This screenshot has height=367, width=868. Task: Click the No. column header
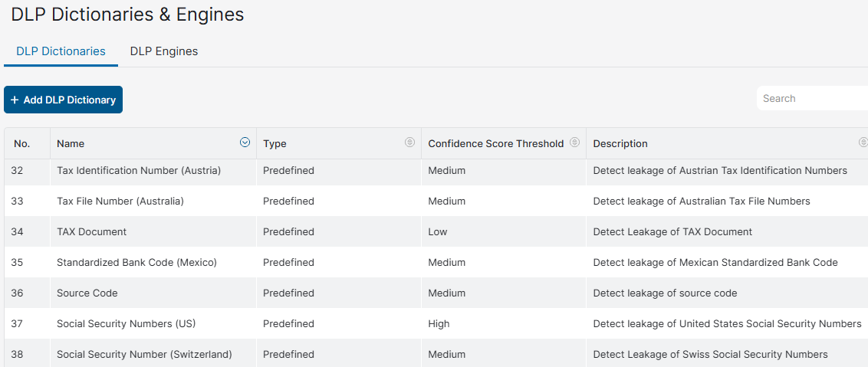(22, 143)
